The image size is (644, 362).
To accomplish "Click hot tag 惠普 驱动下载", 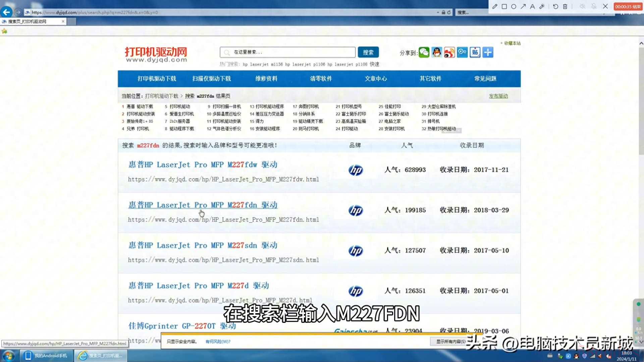I will [x=140, y=106].
